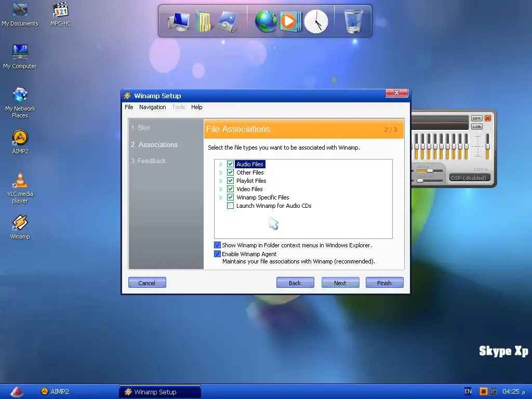Launch VLC media player desktop shortcut
The width and height of the screenshot is (532, 399).
click(20, 187)
